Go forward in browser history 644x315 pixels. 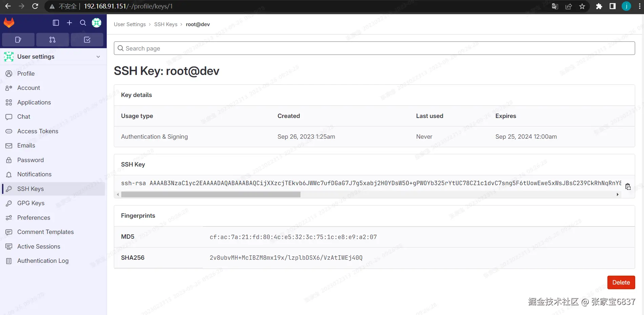pos(21,6)
